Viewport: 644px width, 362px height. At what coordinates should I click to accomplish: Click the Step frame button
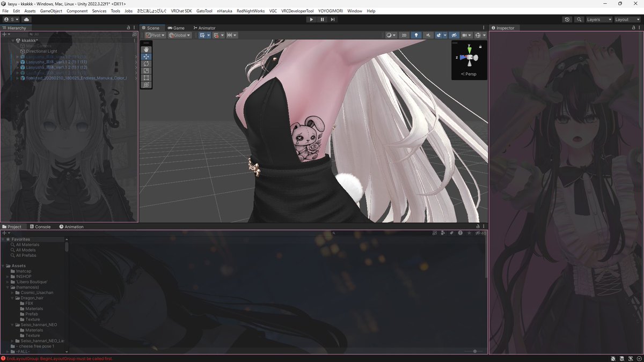(x=333, y=19)
